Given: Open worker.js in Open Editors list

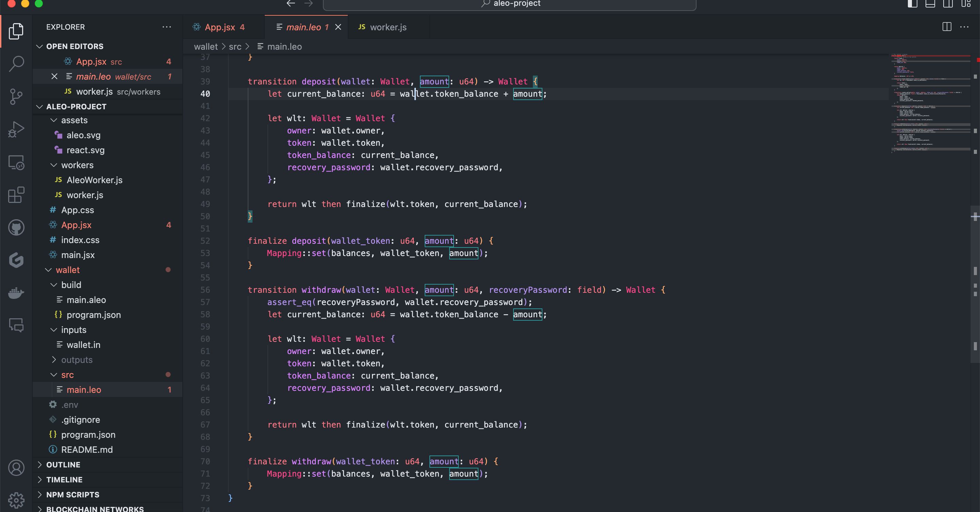Looking at the screenshot, I should [x=108, y=92].
